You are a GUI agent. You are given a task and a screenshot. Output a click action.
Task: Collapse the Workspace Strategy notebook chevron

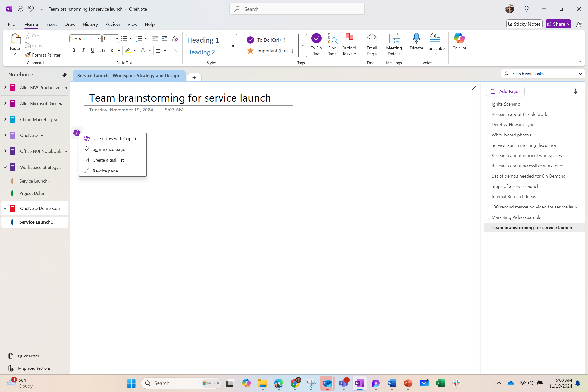(x=5, y=167)
